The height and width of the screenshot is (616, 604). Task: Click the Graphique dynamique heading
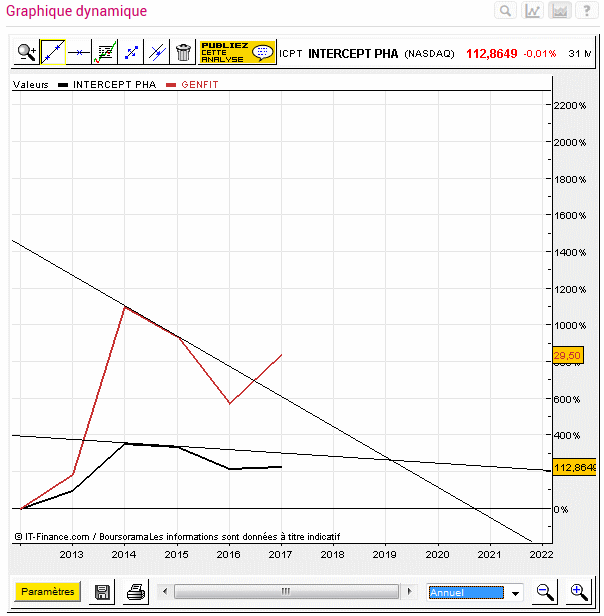pyautogui.click(x=77, y=11)
